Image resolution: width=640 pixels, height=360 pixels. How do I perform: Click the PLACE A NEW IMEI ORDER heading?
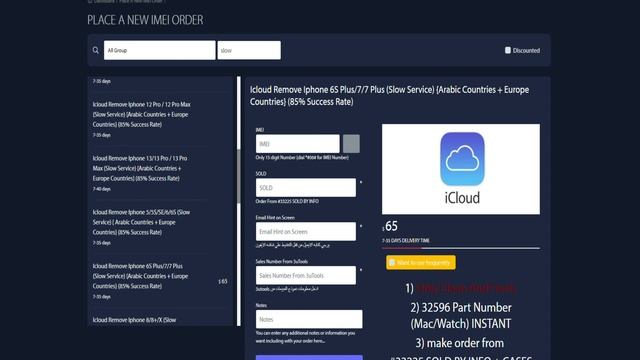click(145, 20)
